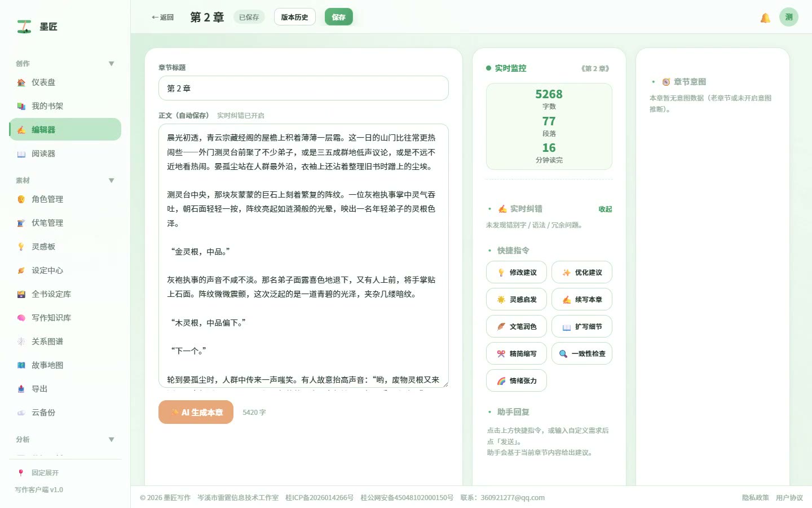Click the 已保存 status badge
The image size is (812, 508).
pyautogui.click(x=249, y=17)
